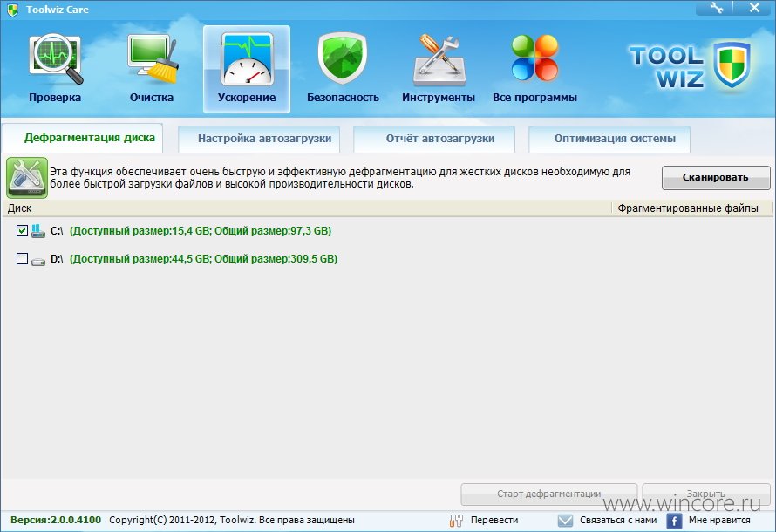Viewport: 776px width, 532px height.
Task: Uncheck the C:\ drive checkbox
Action: pos(22,230)
